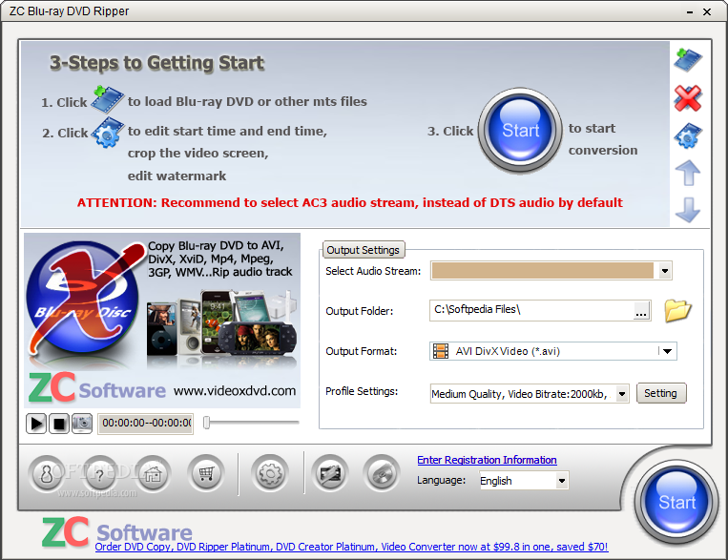Click the red X remove file icon
The height and width of the screenshot is (560, 728).
[688, 98]
